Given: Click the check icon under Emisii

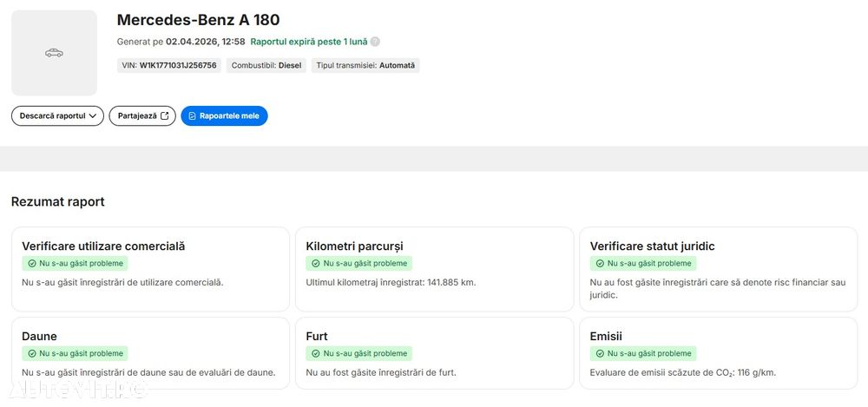Looking at the screenshot, I should click(x=601, y=353).
